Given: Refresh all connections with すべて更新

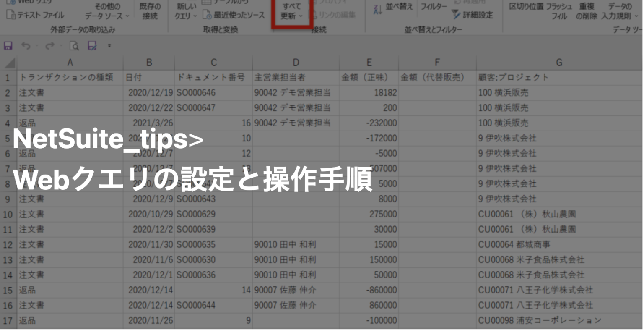Looking at the screenshot, I should tap(291, 8).
